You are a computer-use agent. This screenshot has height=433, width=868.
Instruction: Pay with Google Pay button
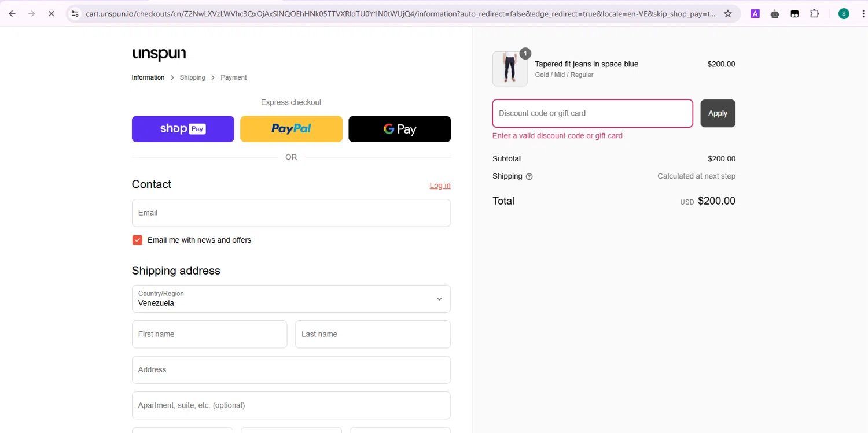pos(399,129)
